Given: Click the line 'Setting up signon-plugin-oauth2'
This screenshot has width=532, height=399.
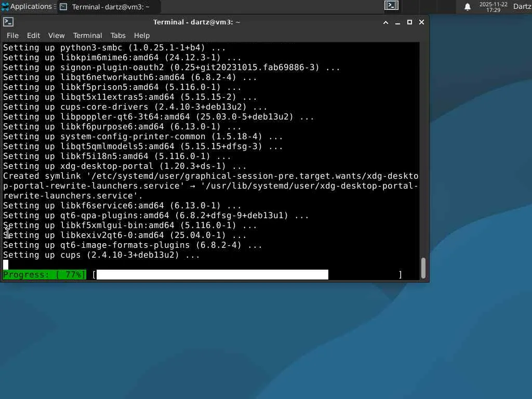Looking at the screenshot, I should (171, 67).
